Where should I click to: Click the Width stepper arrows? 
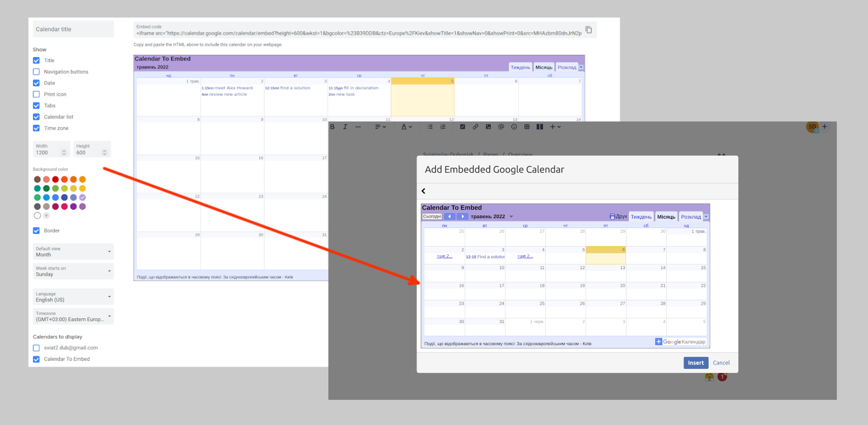(64, 153)
